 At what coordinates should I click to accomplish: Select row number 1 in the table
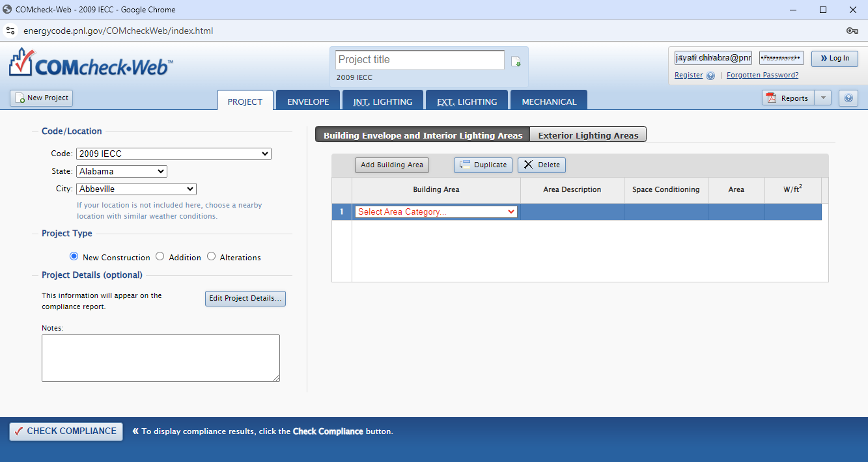(342, 211)
